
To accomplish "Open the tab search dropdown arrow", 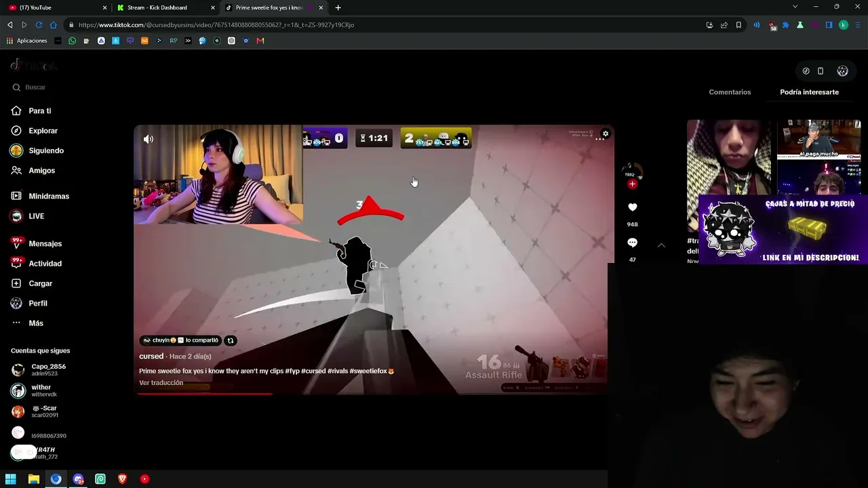I will pos(795,7).
